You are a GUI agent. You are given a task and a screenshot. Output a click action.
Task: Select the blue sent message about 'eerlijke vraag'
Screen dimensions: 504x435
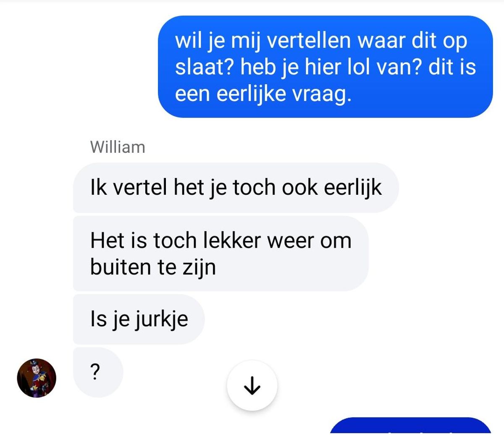325,67
